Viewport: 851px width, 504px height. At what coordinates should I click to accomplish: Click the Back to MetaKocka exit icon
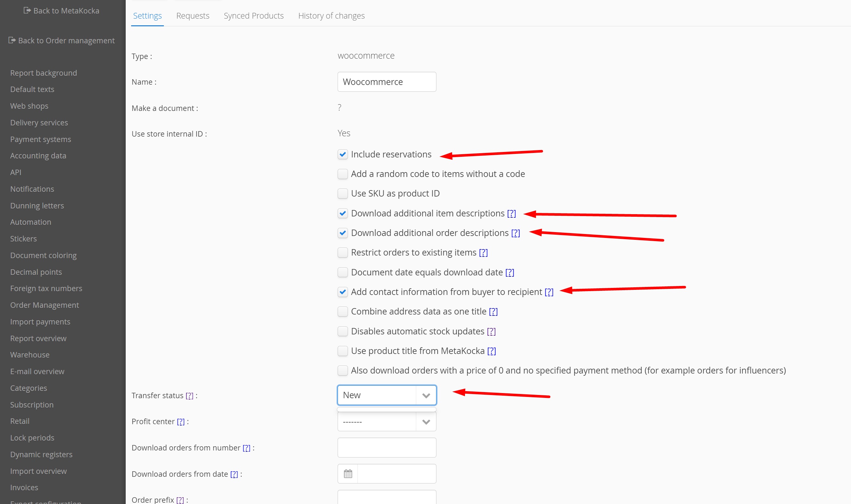(x=27, y=11)
